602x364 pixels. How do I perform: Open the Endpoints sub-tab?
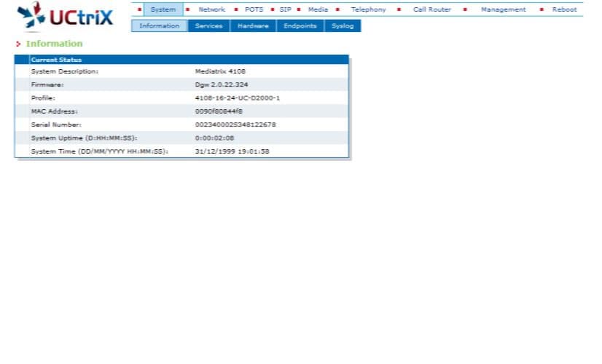pyautogui.click(x=300, y=25)
